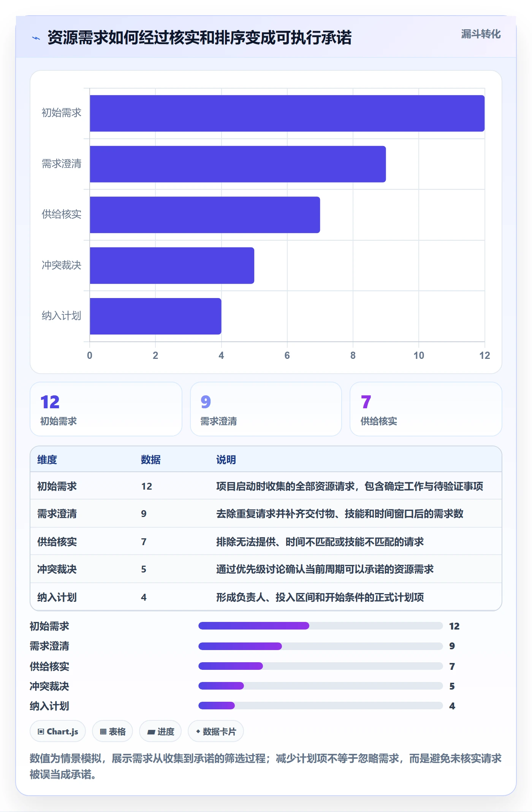Viewport: 532px width, 812px height.
Task: Click the lightning icon beside the title
Action: click(36, 38)
